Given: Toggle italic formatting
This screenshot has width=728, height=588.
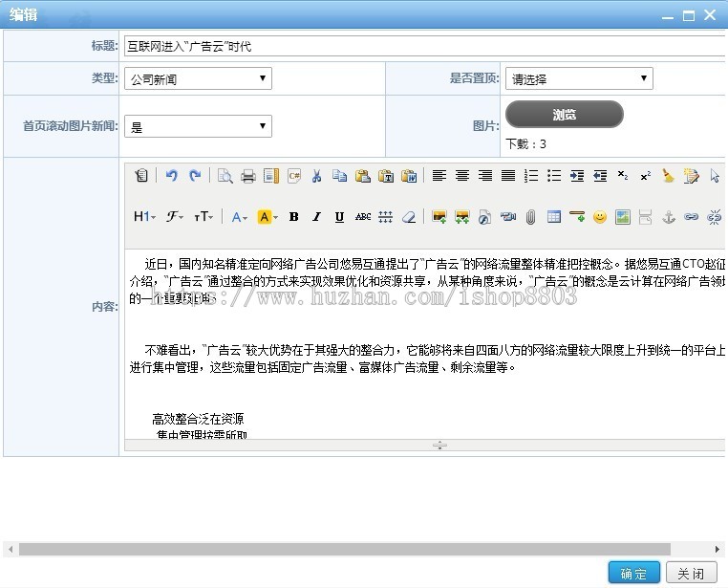Looking at the screenshot, I should click(316, 216).
